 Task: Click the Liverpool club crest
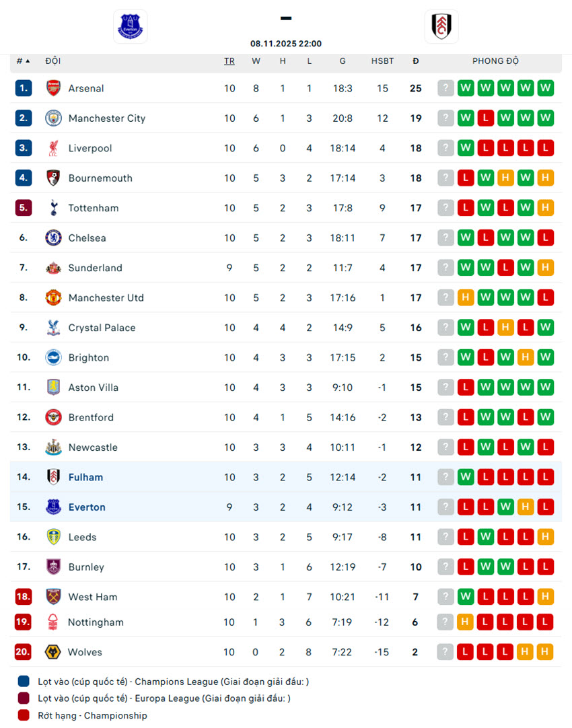coord(53,148)
